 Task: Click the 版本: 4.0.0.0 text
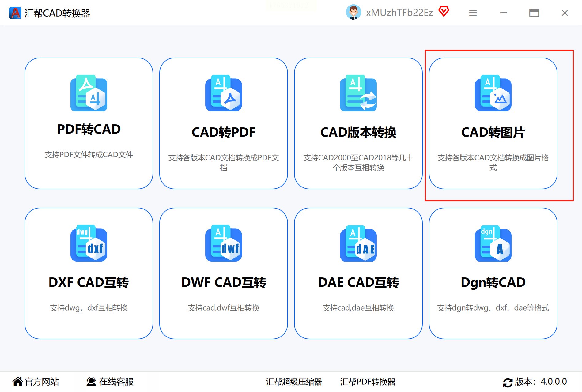(541, 382)
